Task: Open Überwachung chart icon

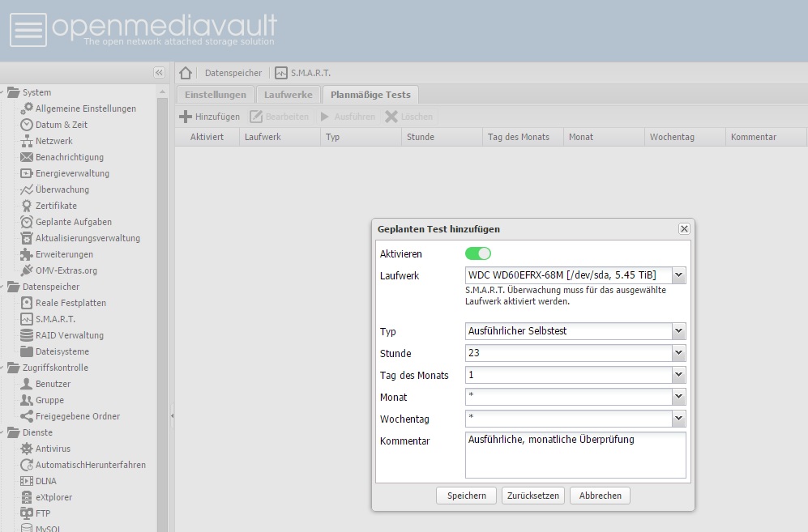Action: coord(27,189)
